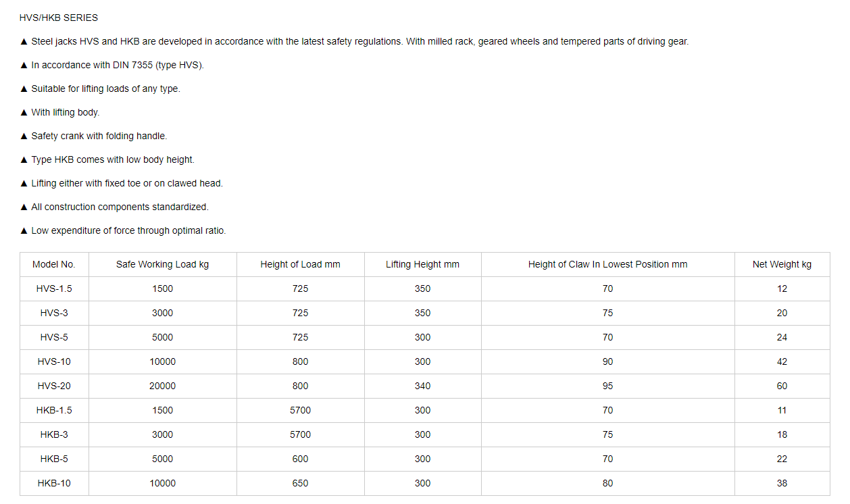The height and width of the screenshot is (504, 850).
Task: Select the Safety crank with folding handle line
Action: 94,136
